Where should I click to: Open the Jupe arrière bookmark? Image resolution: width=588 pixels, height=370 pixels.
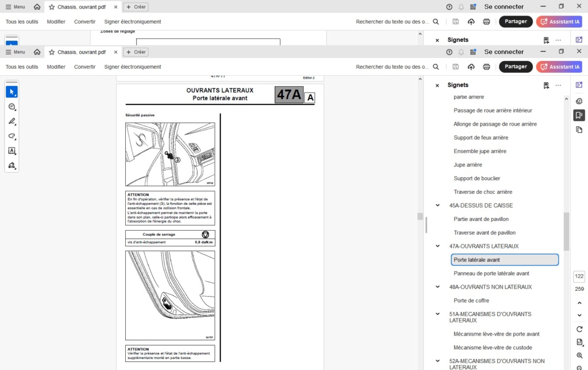(x=468, y=165)
